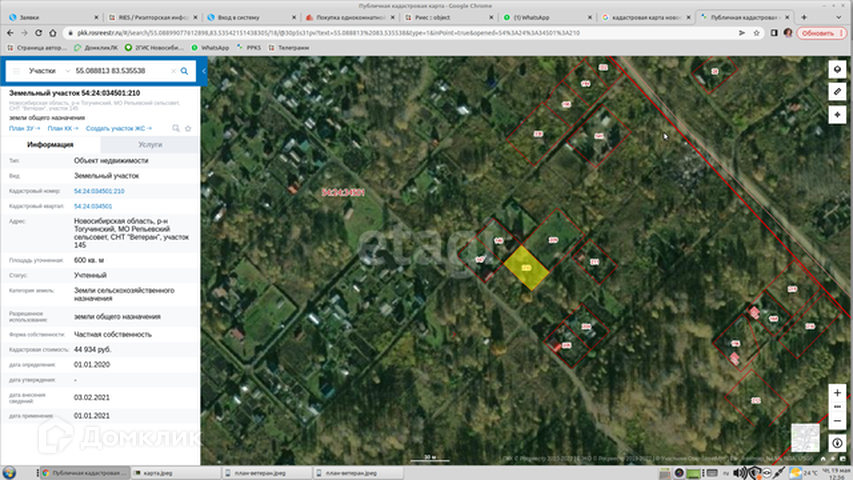This screenshot has width=853, height=480.
Task: Click the volume icon in system tray
Action: pyautogui.click(x=739, y=473)
